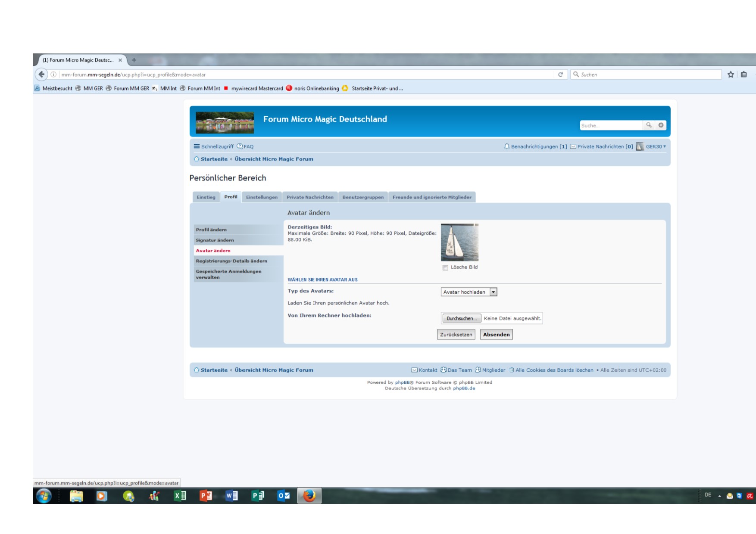Reload the page with the refresh icon
Image resolution: width=756 pixels, height=534 pixels.
560,75
